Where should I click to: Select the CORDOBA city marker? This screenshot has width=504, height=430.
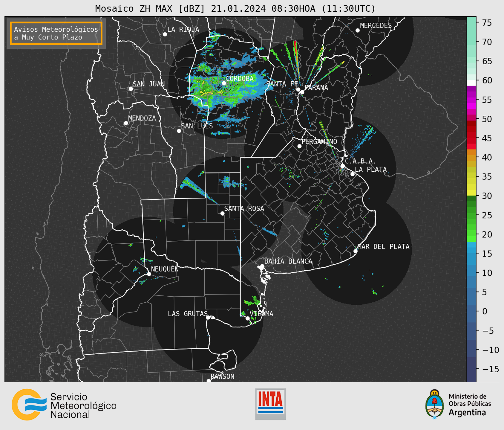pos(224,83)
